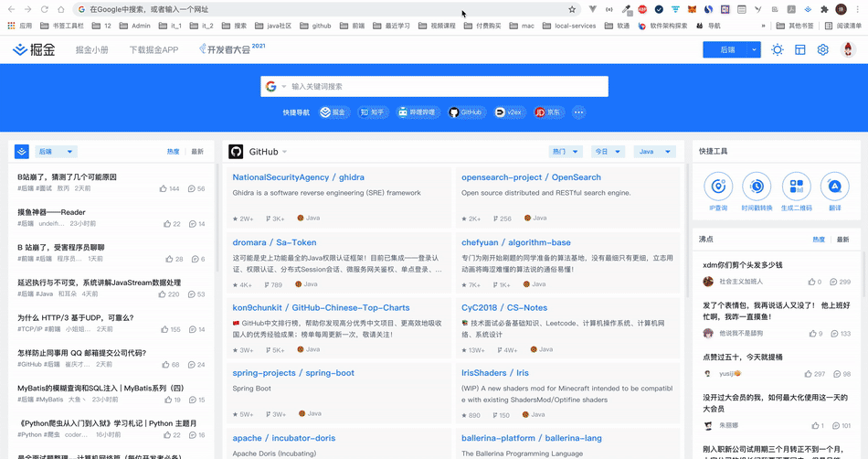
Task: Switch 沸点 to the 最新 tab
Action: click(842, 240)
